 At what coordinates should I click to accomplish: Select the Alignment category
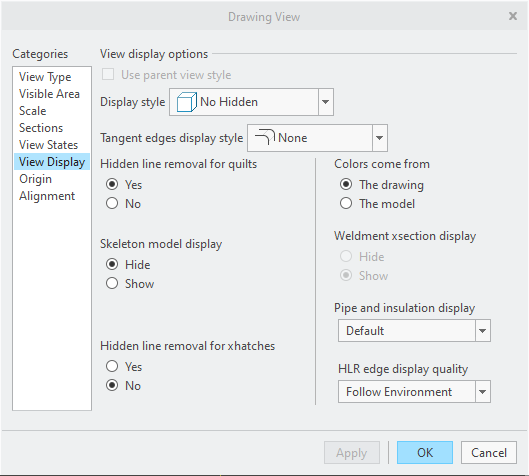[x=47, y=196]
